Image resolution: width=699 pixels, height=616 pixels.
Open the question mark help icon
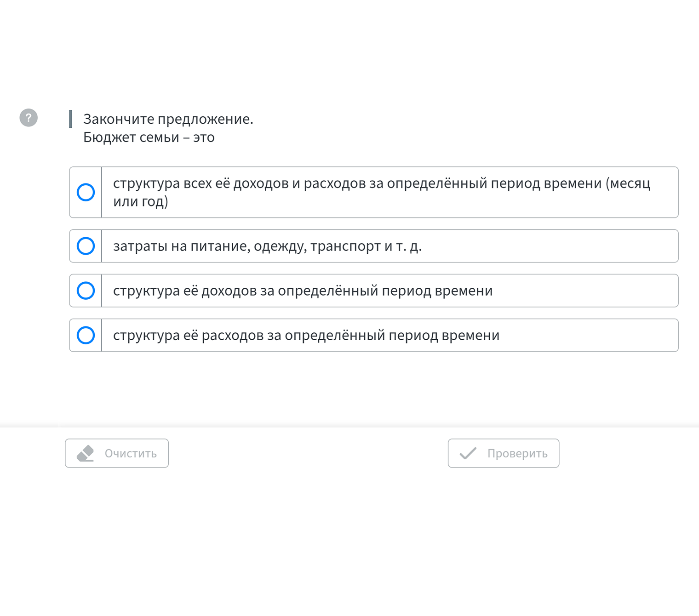pos(29,118)
